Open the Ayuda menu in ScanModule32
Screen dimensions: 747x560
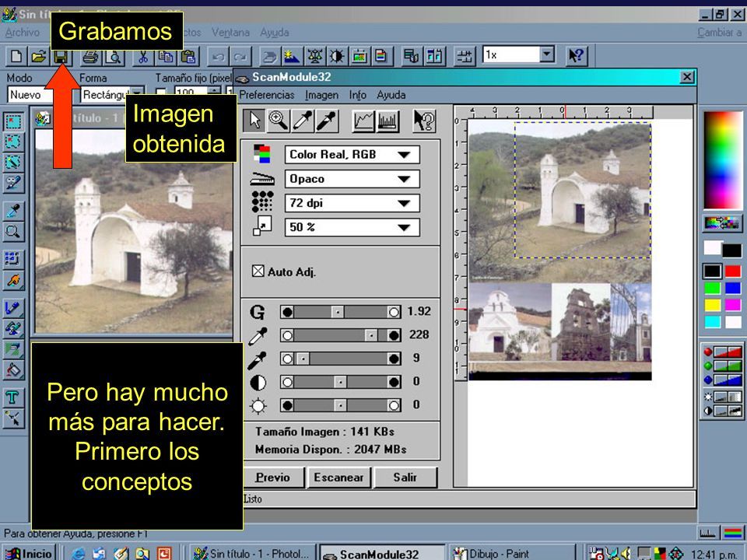coord(391,95)
